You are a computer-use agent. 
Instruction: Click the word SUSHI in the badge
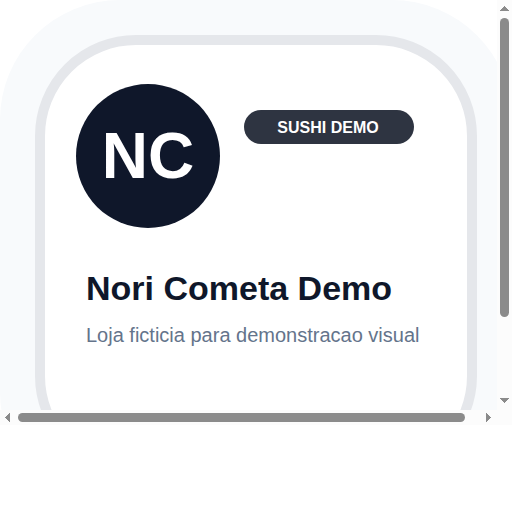tap(301, 127)
